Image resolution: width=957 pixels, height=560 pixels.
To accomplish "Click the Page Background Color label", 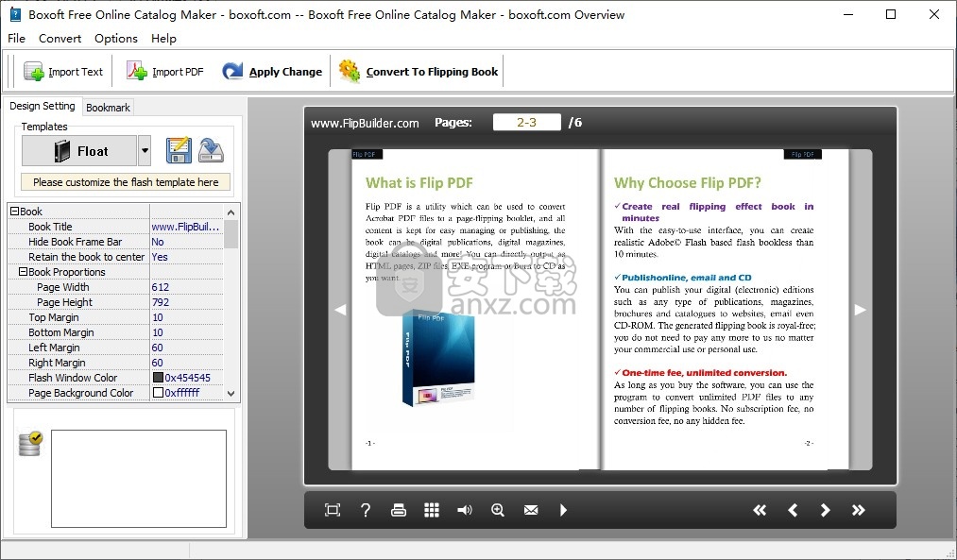I will [80, 393].
